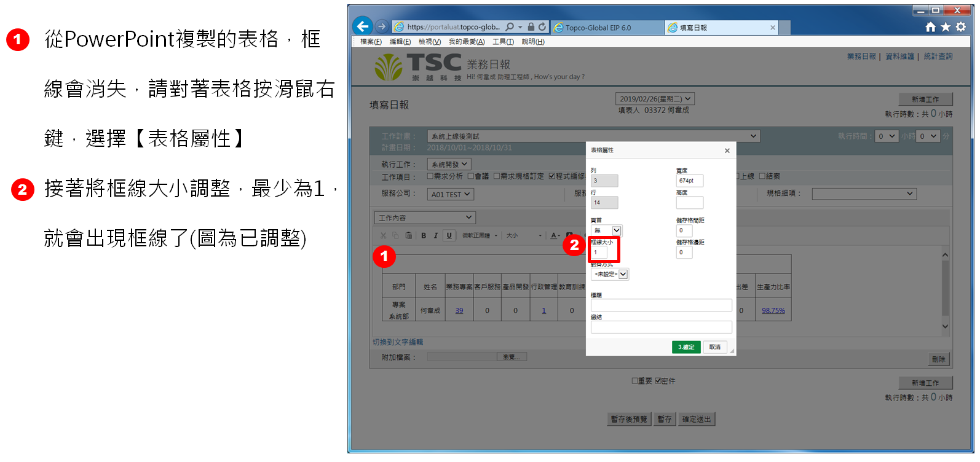
Task: Open the 執行工作 系統開發 dropdown
Action: (x=449, y=164)
